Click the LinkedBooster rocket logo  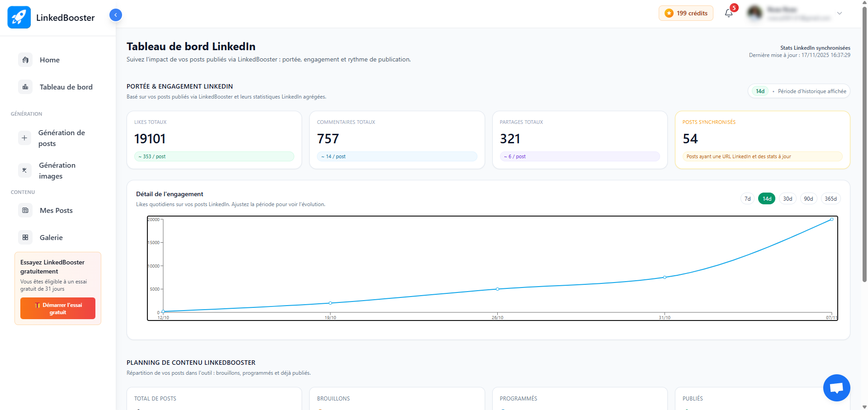coord(19,17)
